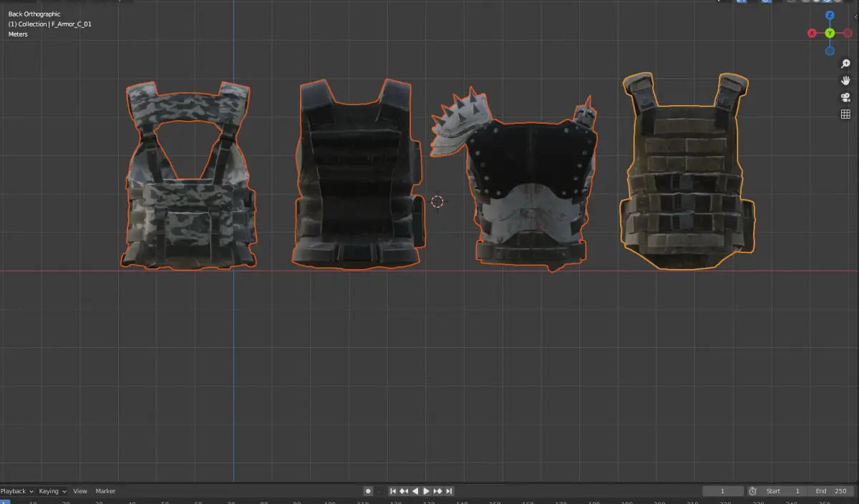The width and height of the screenshot is (859, 504).
Task: Play the animation in reverse
Action: tap(415, 491)
